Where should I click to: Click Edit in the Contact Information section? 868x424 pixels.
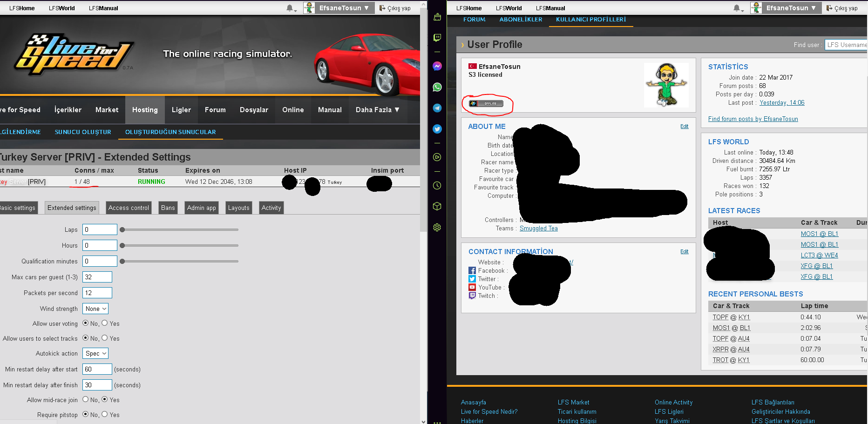[x=685, y=251]
